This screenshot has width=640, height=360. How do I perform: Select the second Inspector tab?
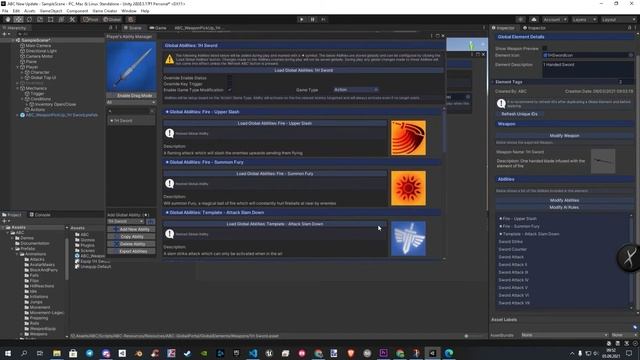[x=534, y=28]
